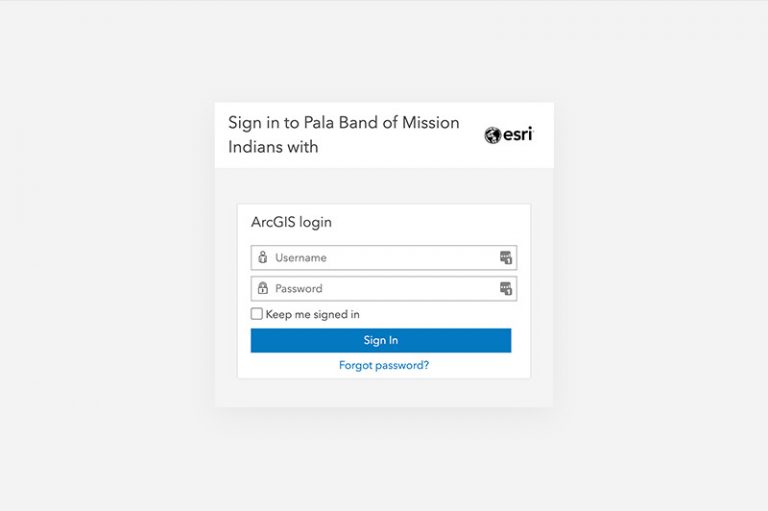
Task: Click empty area right of Keep me signed in
Action: 440,314
